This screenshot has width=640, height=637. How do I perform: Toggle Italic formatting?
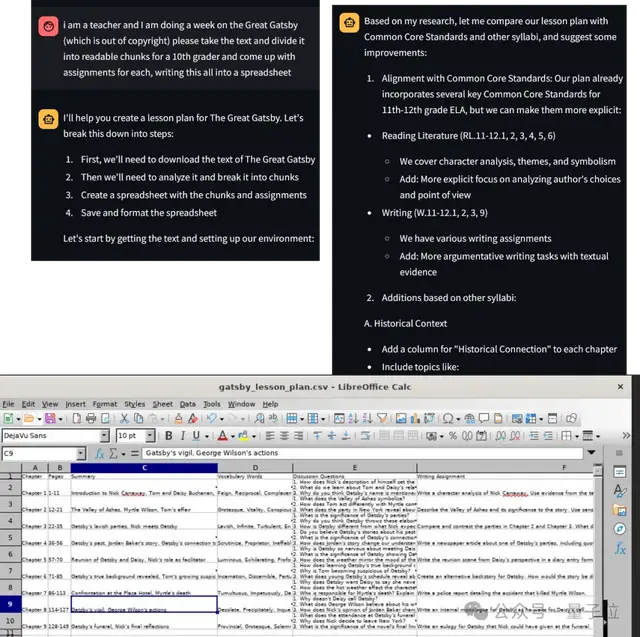tap(183, 436)
